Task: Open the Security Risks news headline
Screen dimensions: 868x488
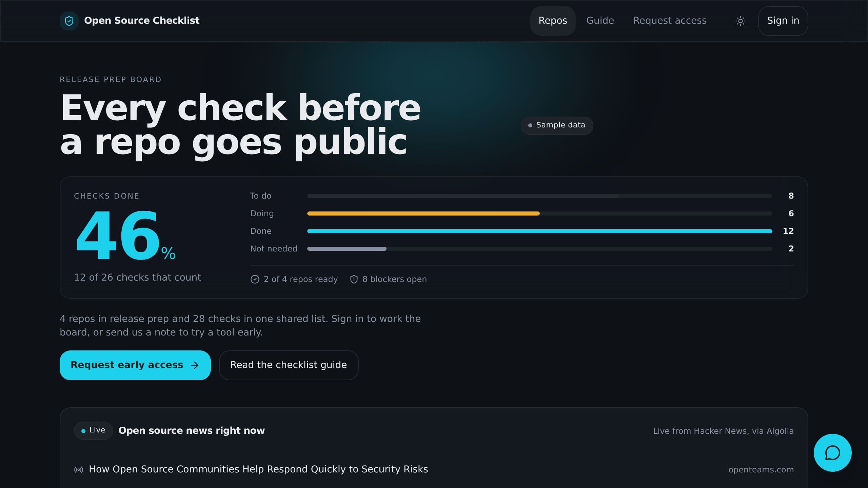Action: click(x=258, y=469)
